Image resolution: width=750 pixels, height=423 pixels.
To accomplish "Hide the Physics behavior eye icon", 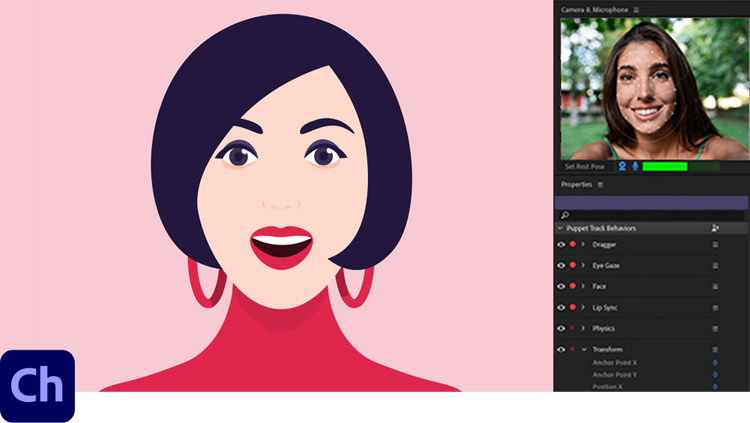I will click(x=561, y=329).
